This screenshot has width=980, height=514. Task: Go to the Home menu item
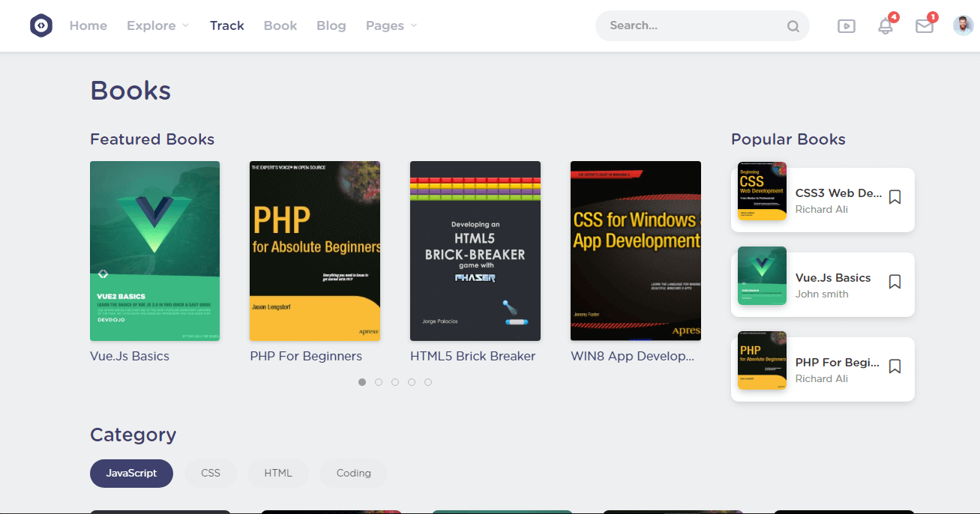[88, 25]
